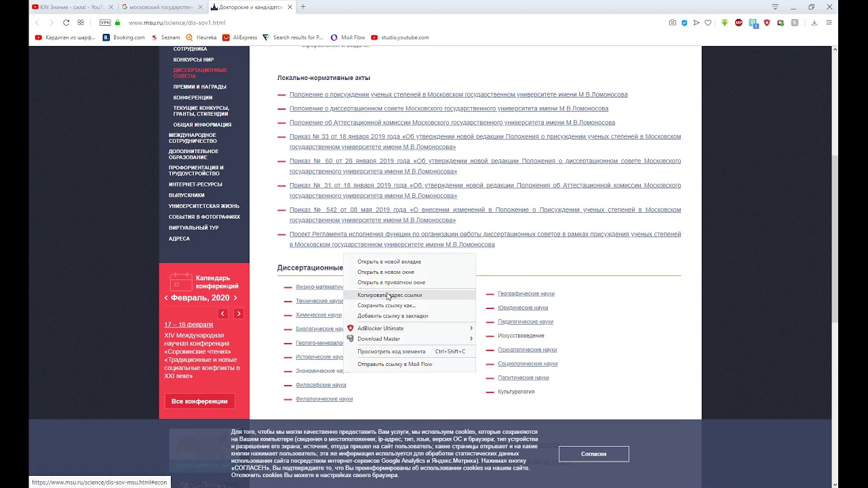Open the green download arrow extension
Image resolution: width=868 pixels, height=488 pixels.
pos(724,22)
